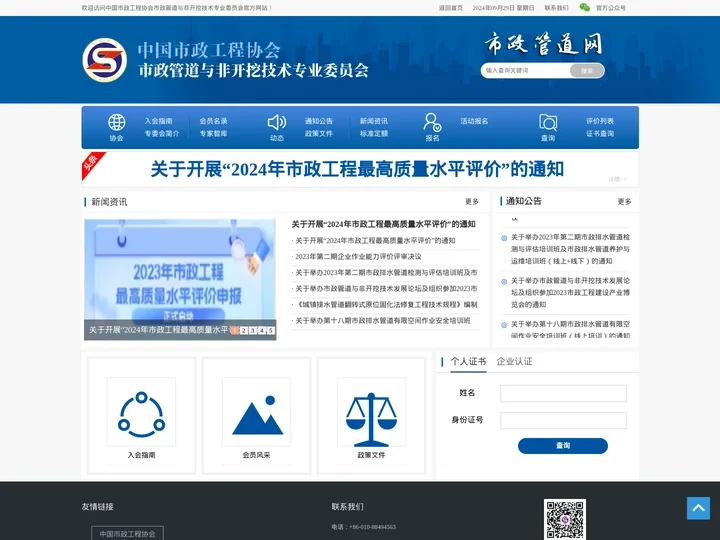This screenshot has width=720, height=540.
Task: Select slide 3 in the news carousel
Action: coord(253,331)
